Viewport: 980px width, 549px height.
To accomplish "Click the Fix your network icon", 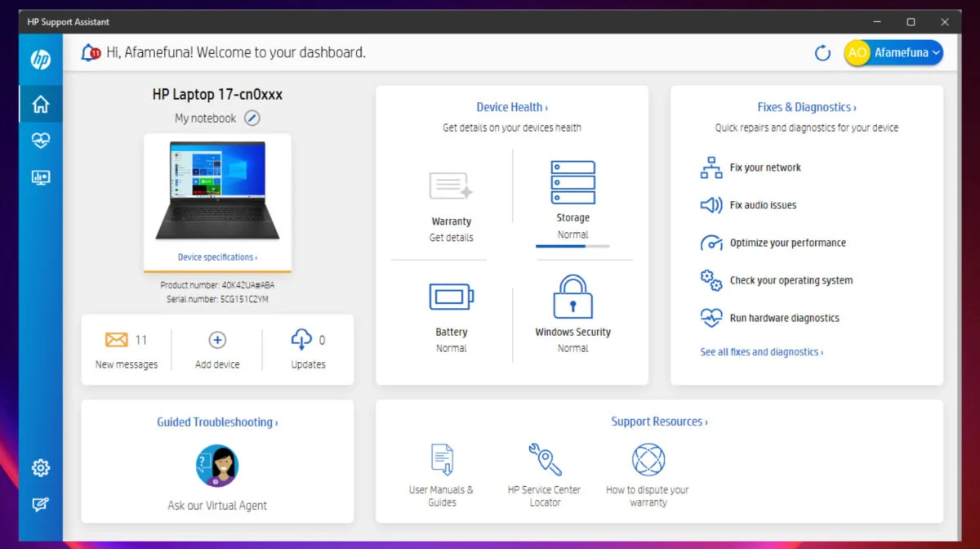I will tap(711, 167).
